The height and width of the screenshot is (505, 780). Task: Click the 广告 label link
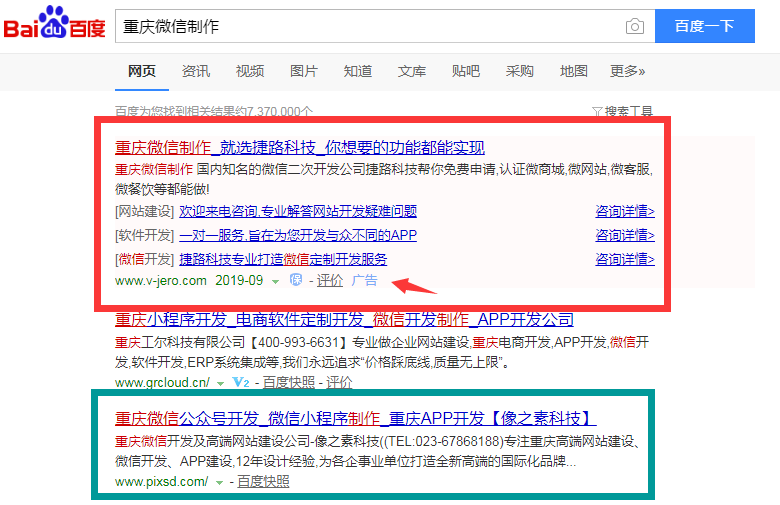[365, 281]
